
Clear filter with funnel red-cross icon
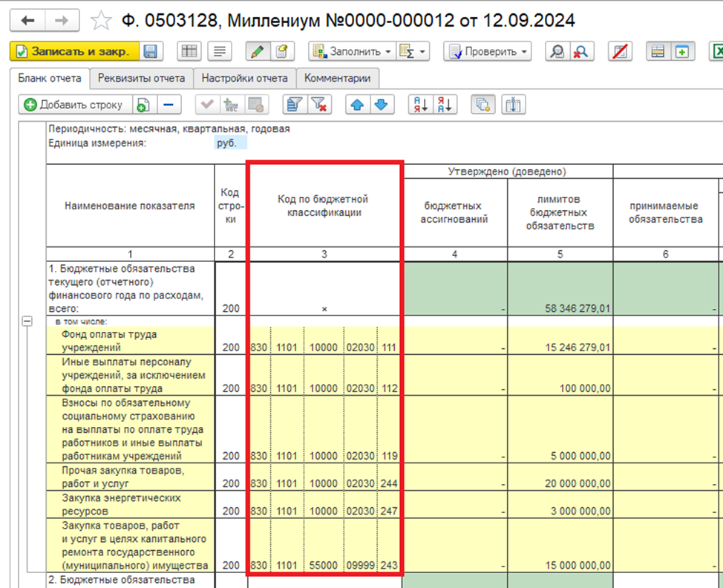coord(319,105)
